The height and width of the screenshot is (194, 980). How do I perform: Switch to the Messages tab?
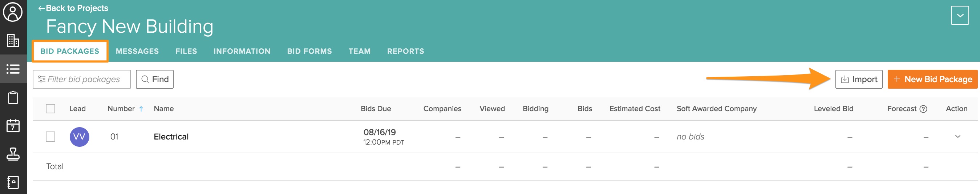coord(137,51)
